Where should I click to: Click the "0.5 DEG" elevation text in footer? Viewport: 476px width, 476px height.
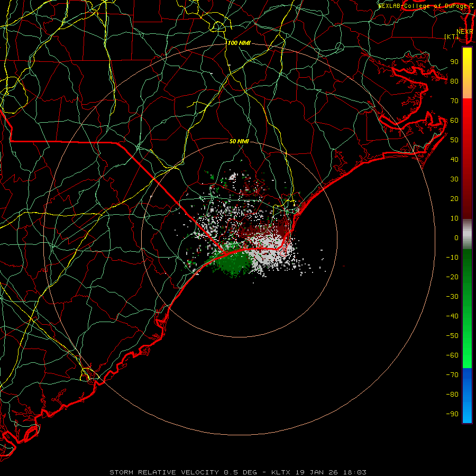(x=240, y=472)
